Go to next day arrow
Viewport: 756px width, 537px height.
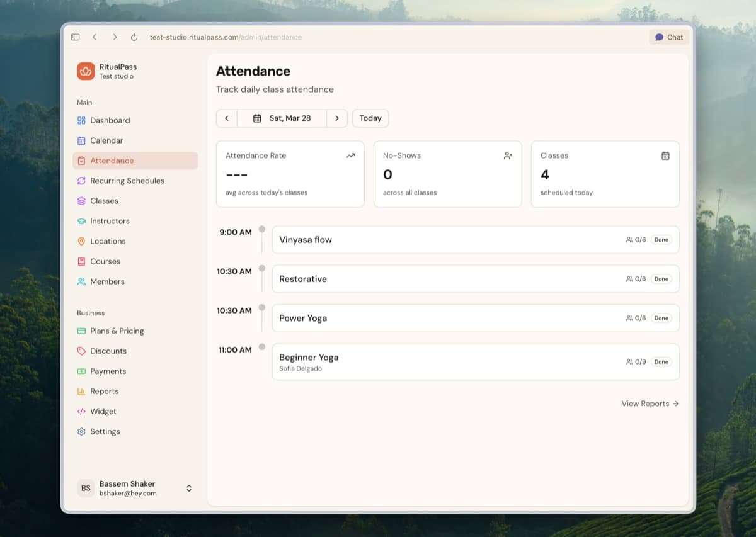337,118
